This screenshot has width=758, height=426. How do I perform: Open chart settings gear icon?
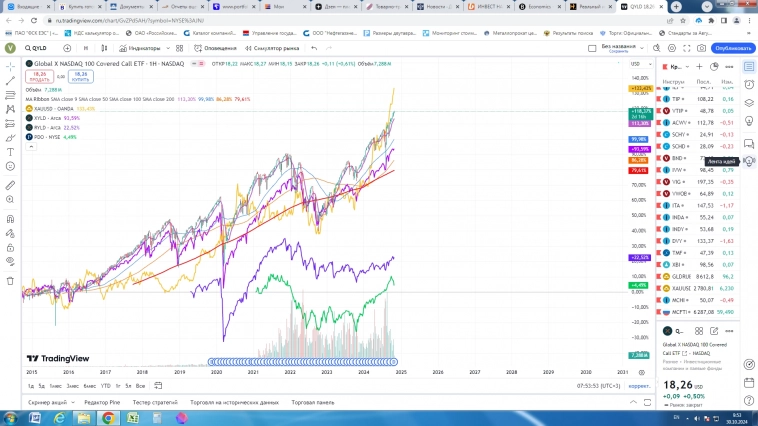(x=671, y=48)
